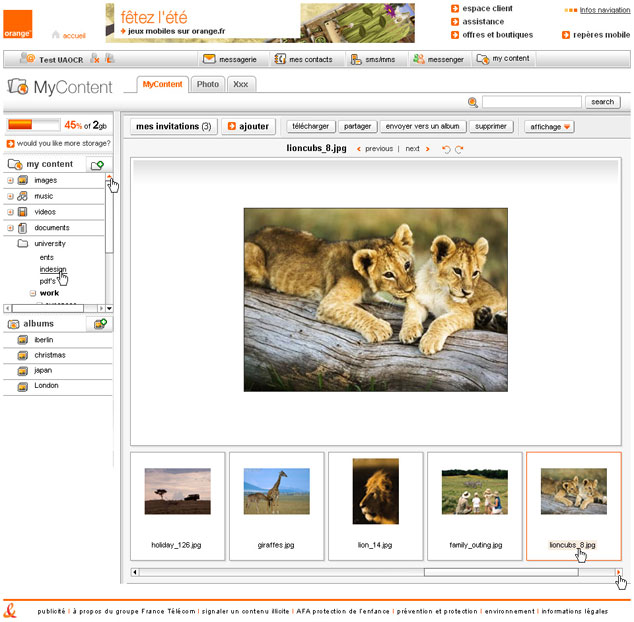Rotate image counterclockwise
The height and width of the screenshot is (622, 634).
click(446, 149)
